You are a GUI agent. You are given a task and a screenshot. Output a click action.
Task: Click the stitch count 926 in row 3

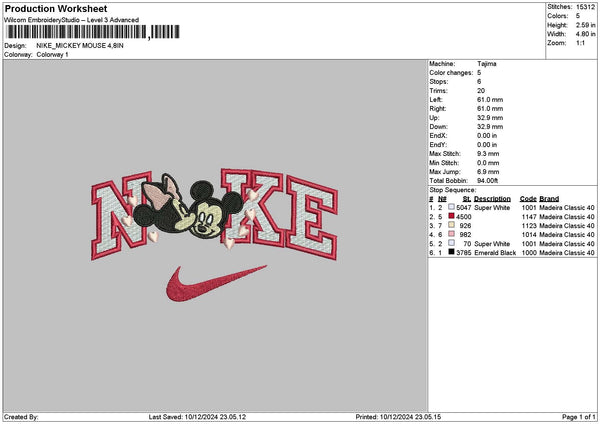coord(465,226)
